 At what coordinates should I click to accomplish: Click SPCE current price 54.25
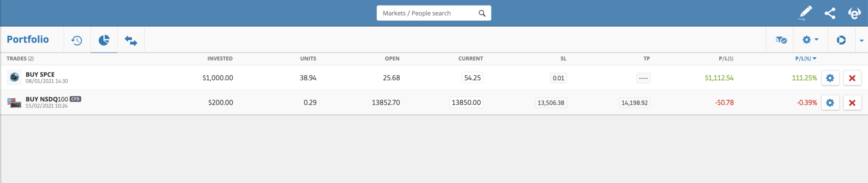pyautogui.click(x=472, y=78)
